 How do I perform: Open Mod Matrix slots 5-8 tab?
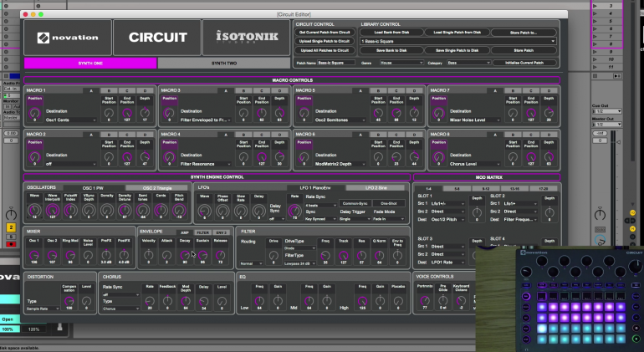[x=457, y=189]
